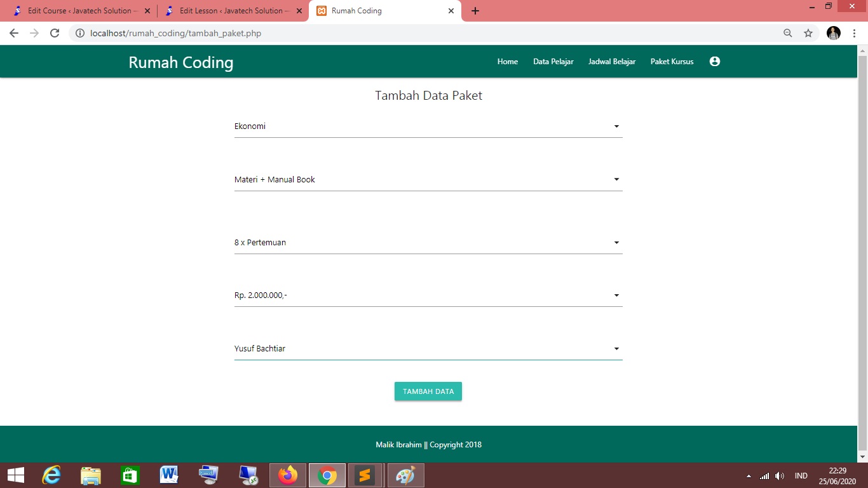Expand the 8 x Pertemuan dropdown
This screenshot has height=488, width=868.
coord(428,243)
